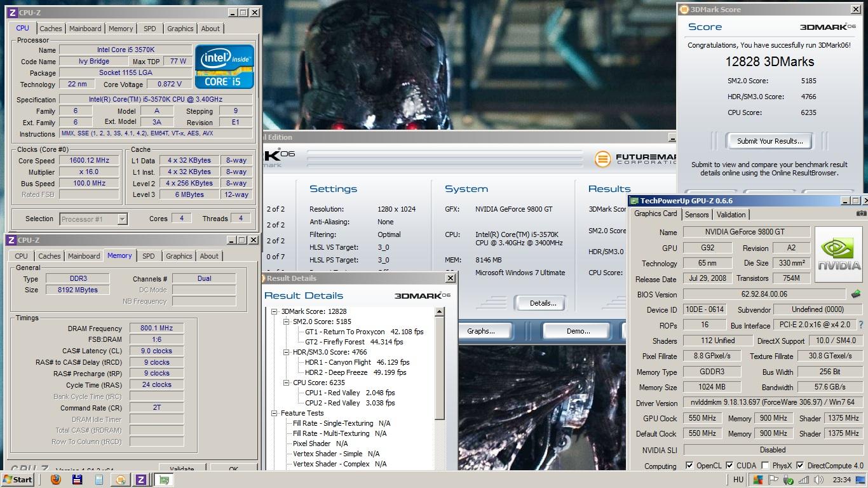
Task: Click the Validate button in CPU-Z
Action: pos(182,468)
